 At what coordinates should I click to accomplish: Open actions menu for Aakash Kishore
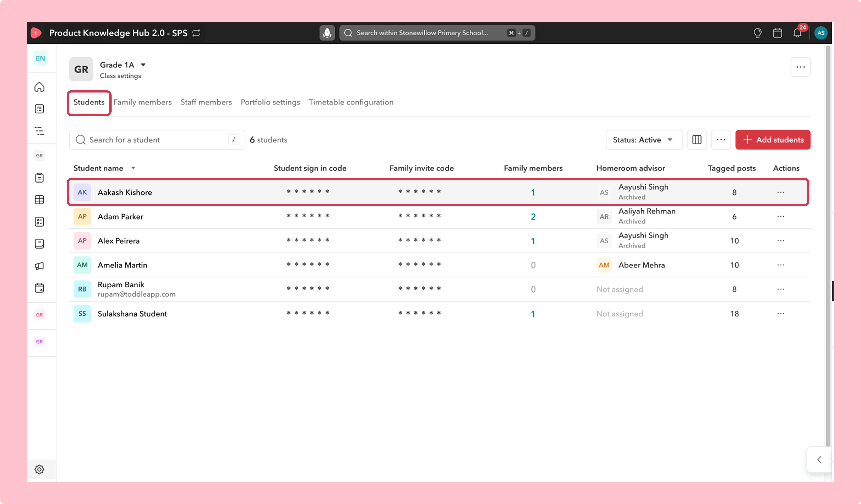coord(781,192)
